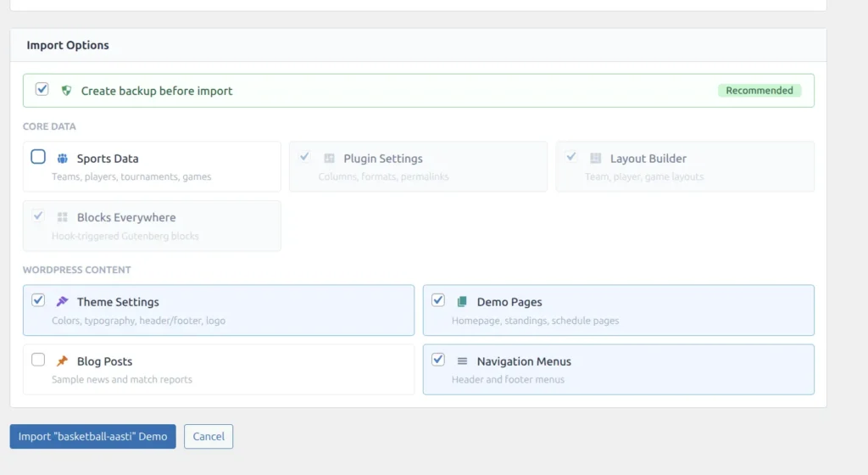Click the Layout Builder grid icon
868x475 pixels.
[596, 159]
